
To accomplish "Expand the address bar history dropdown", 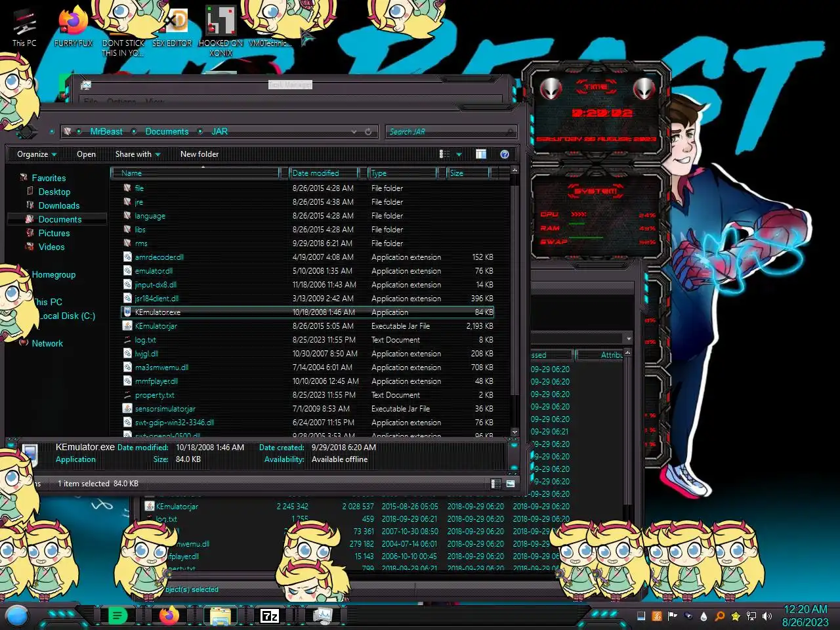I will pos(354,132).
